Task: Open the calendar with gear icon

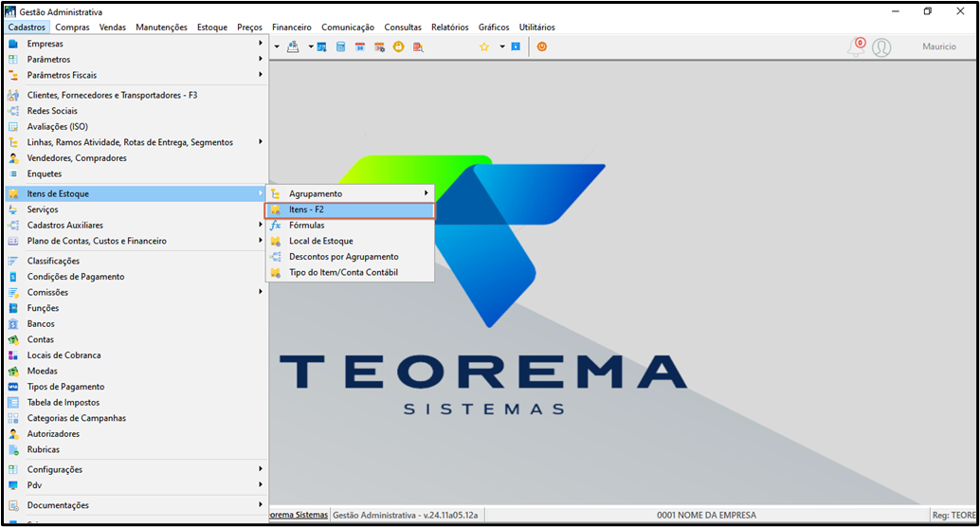Action: (x=379, y=46)
